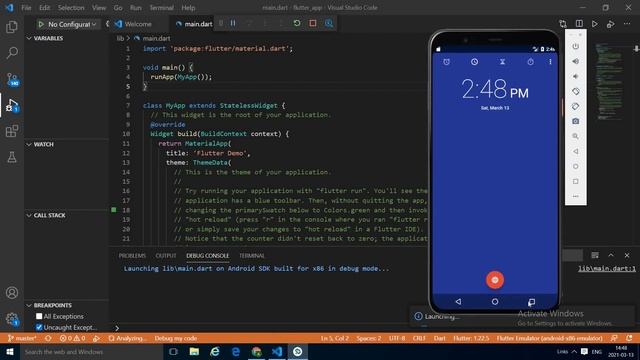The width and height of the screenshot is (640, 360).
Task: Open the Extensions view
Action: (x=12, y=131)
